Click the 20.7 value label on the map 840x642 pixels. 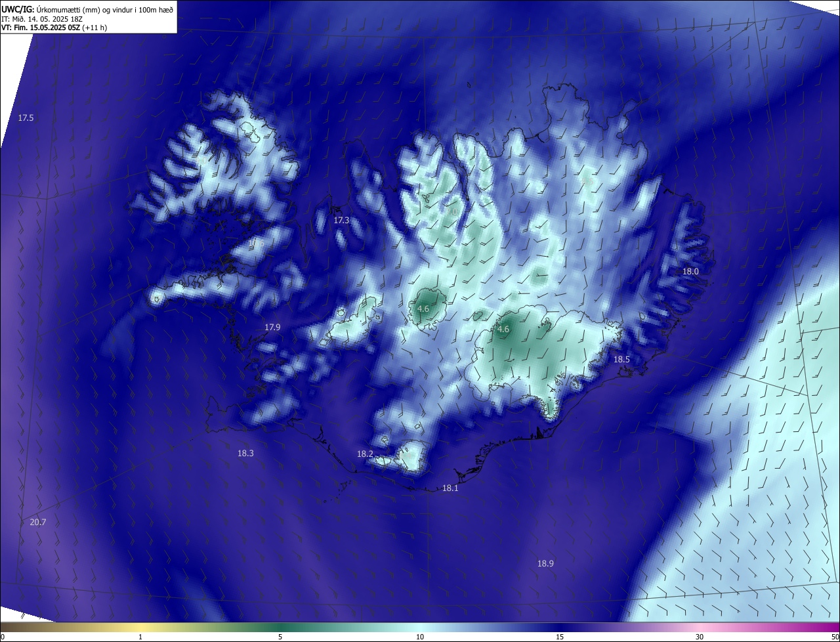[38, 523]
